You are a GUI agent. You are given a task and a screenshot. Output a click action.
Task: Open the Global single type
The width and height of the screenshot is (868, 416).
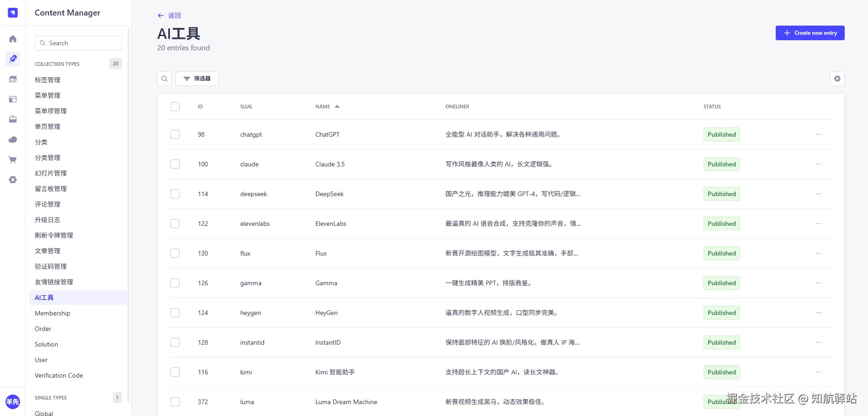(44, 413)
